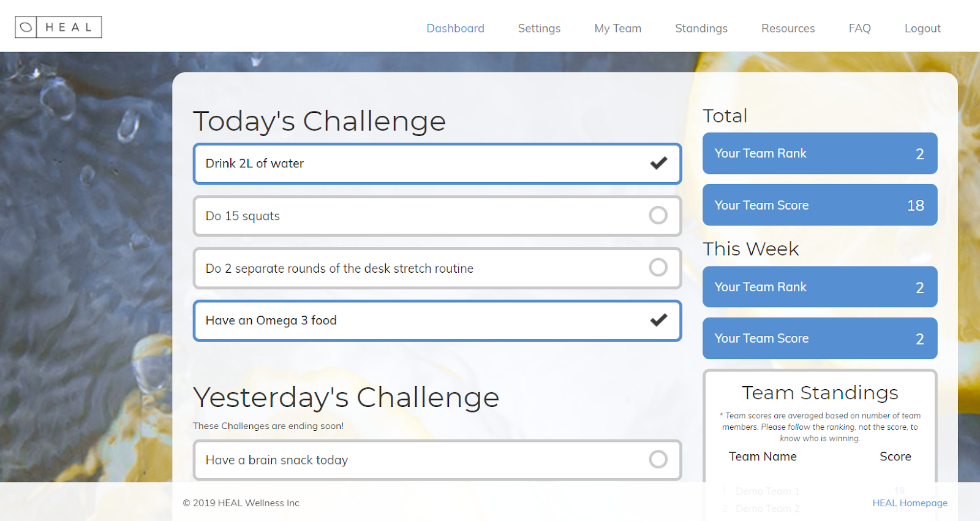The height and width of the screenshot is (521, 980).
Task: Uncheck the 'Drink 2L of water' checkmark
Action: click(x=658, y=163)
